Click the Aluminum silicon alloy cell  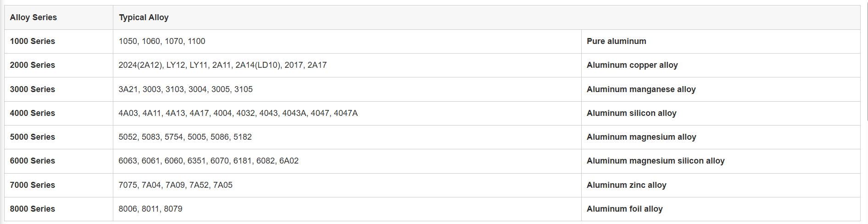(x=721, y=113)
